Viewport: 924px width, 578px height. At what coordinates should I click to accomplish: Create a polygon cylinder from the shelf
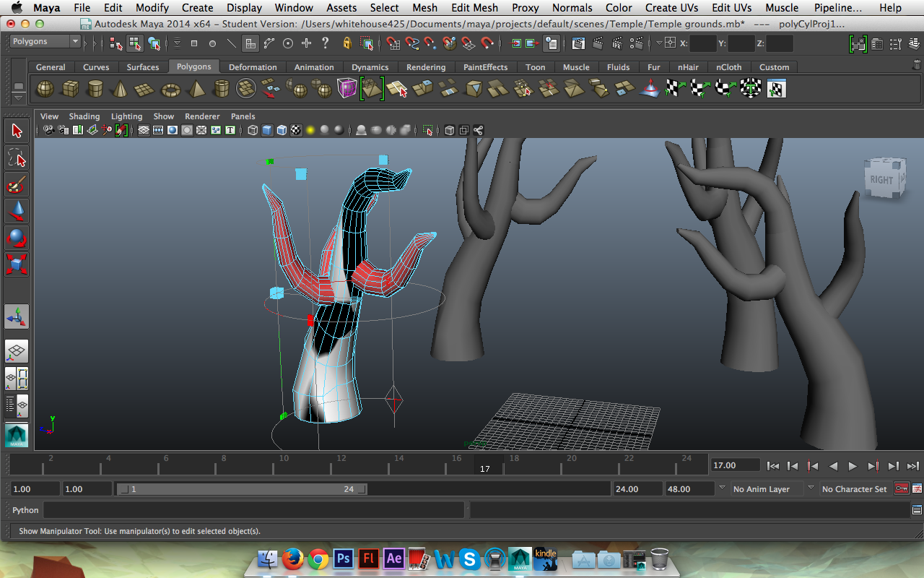95,89
